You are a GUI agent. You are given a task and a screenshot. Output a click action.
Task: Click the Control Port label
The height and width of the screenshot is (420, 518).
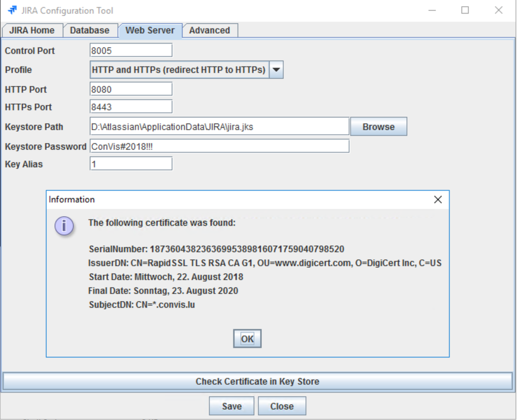click(x=30, y=51)
